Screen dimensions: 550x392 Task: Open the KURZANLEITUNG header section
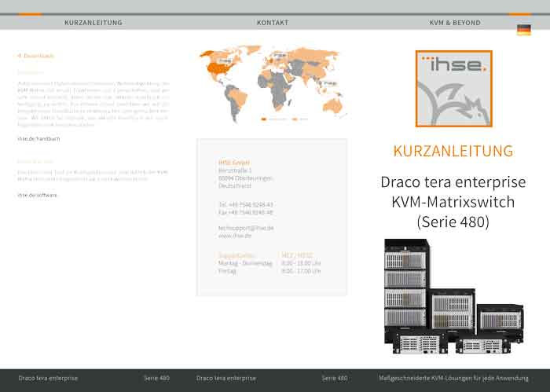93,23
